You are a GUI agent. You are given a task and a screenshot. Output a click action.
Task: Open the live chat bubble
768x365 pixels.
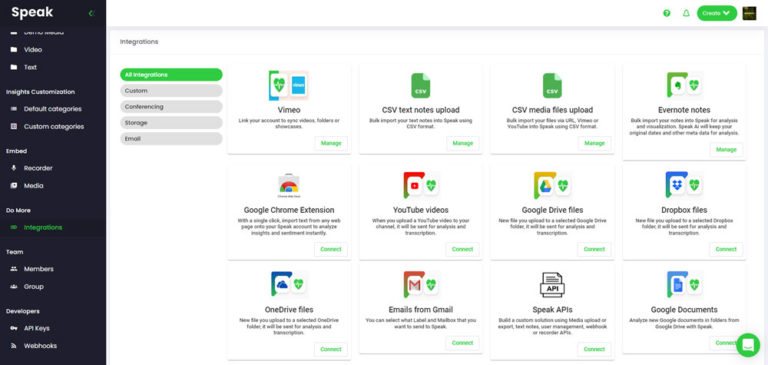(x=748, y=345)
